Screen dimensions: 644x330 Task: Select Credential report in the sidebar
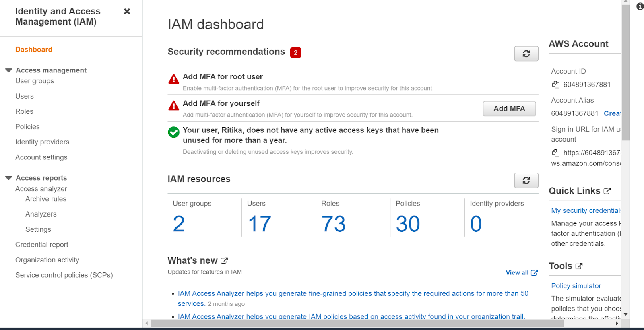click(42, 245)
